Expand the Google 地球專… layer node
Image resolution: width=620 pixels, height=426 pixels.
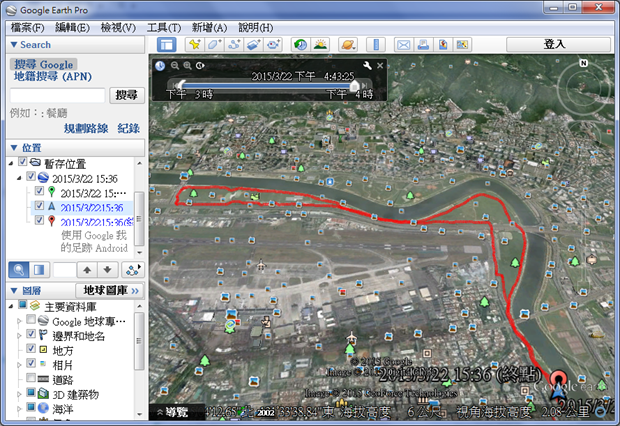[x=19, y=321]
